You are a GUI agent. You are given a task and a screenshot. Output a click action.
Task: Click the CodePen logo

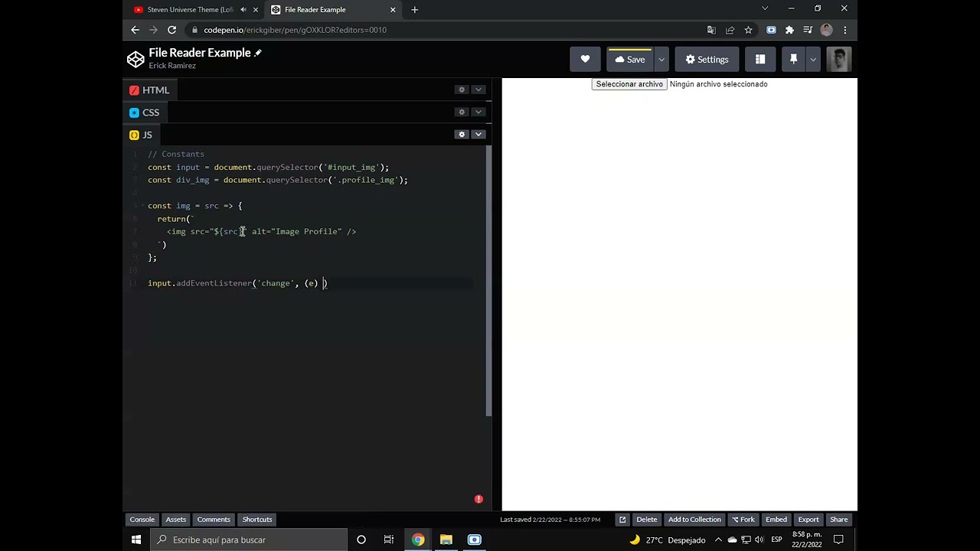tap(136, 59)
